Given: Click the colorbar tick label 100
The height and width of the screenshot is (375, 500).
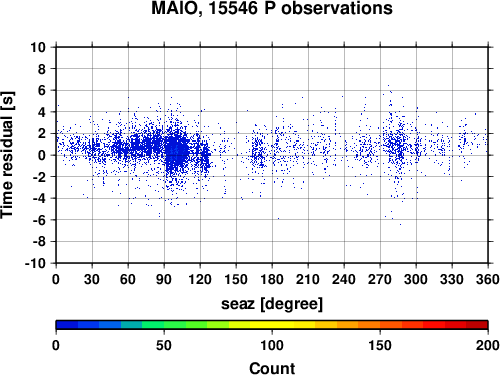Looking at the screenshot, I should pyautogui.click(x=272, y=345).
